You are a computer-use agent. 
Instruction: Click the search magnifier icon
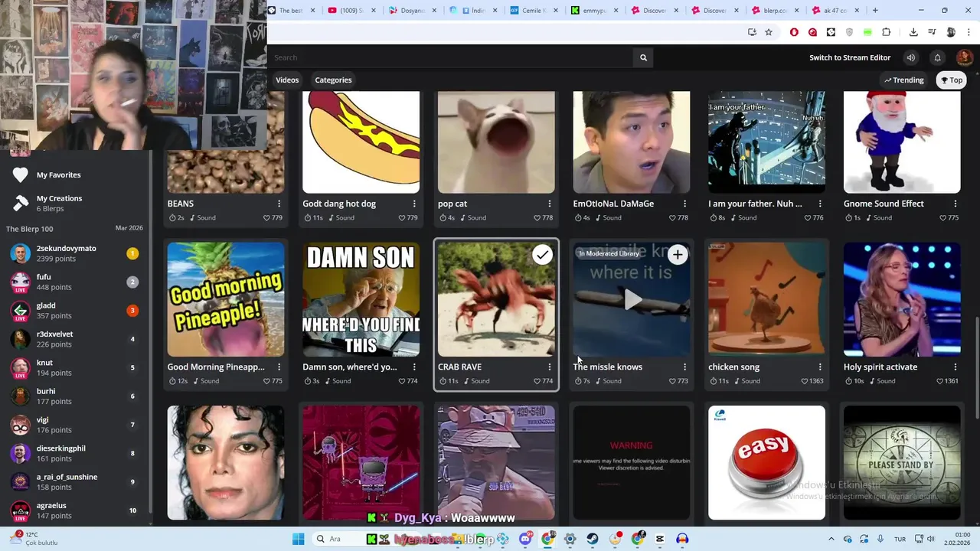(643, 57)
